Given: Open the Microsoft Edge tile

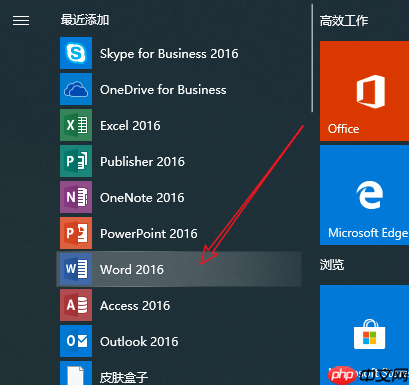Looking at the screenshot, I should (364, 195).
